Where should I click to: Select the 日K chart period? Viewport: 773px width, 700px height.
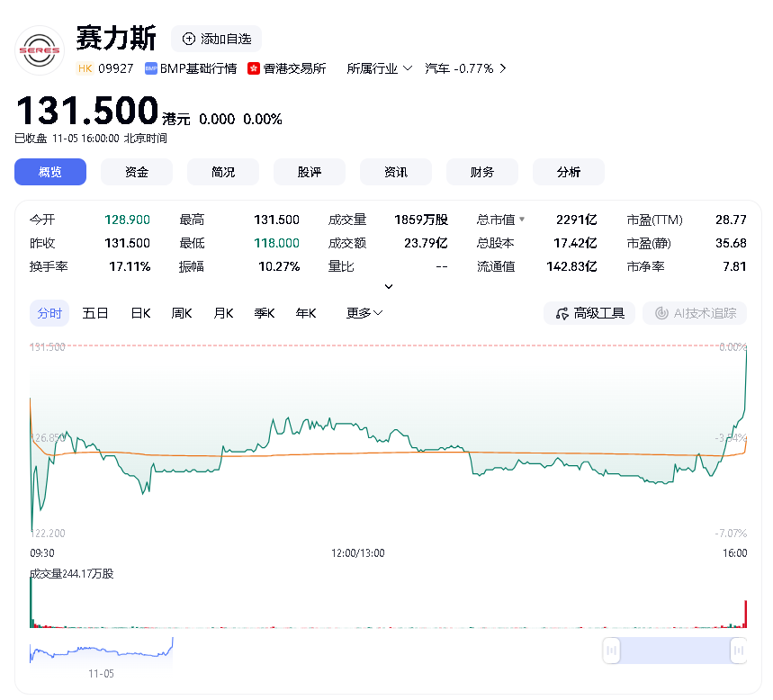pyautogui.click(x=140, y=313)
